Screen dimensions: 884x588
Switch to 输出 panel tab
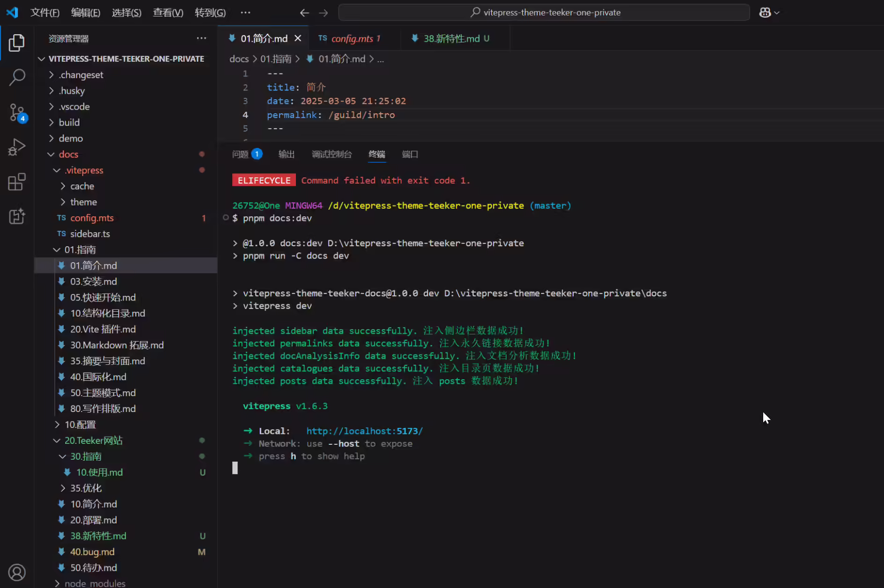[x=287, y=154]
